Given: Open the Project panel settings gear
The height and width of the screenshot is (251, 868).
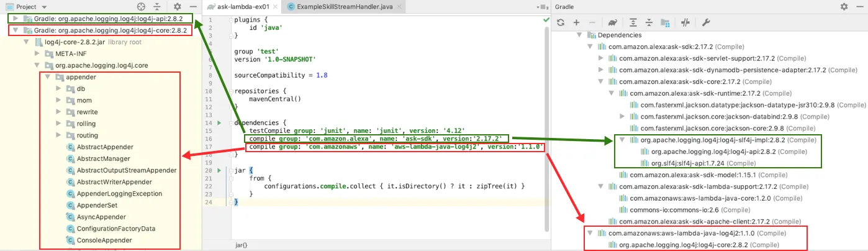Looking at the screenshot, I should click(x=178, y=6).
